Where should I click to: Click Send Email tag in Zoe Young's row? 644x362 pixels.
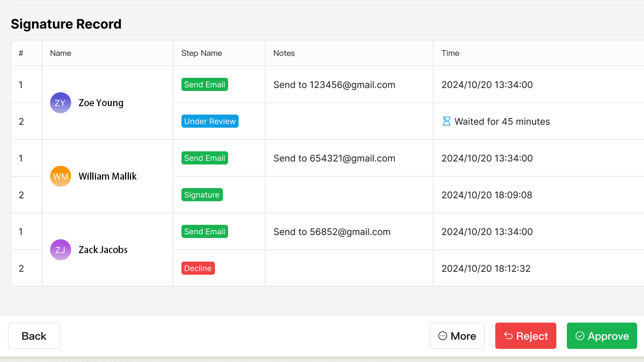click(204, 85)
